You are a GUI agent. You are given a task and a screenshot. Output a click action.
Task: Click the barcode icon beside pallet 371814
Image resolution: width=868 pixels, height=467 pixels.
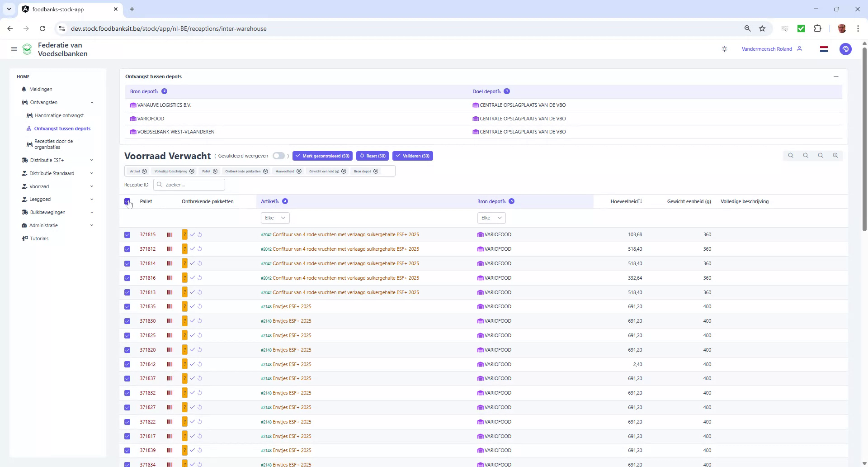pyautogui.click(x=170, y=263)
